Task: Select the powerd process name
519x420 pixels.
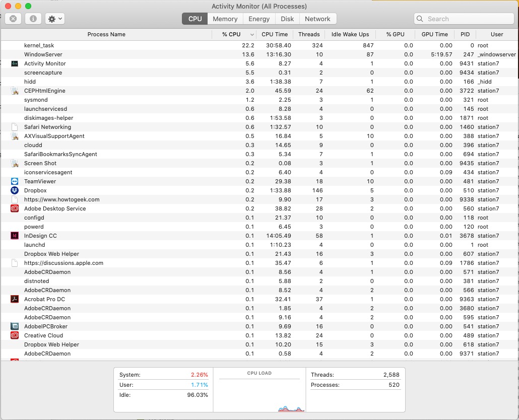Action: (34, 227)
